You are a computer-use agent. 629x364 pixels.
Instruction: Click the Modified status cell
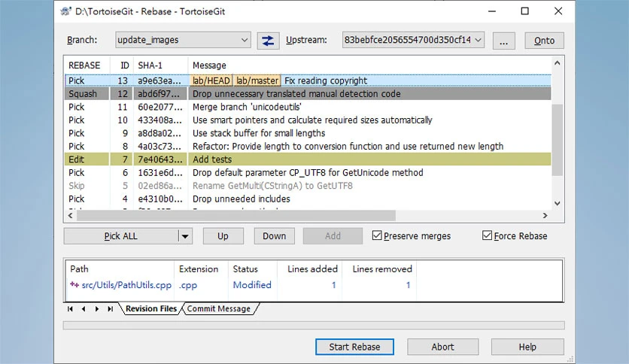252,285
